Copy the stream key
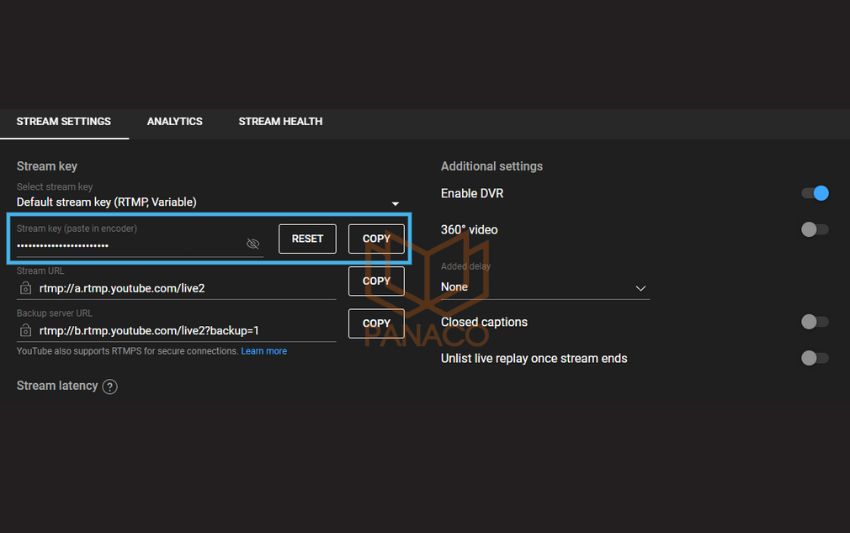Viewport: 850px width, 533px height. pos(376,239)
